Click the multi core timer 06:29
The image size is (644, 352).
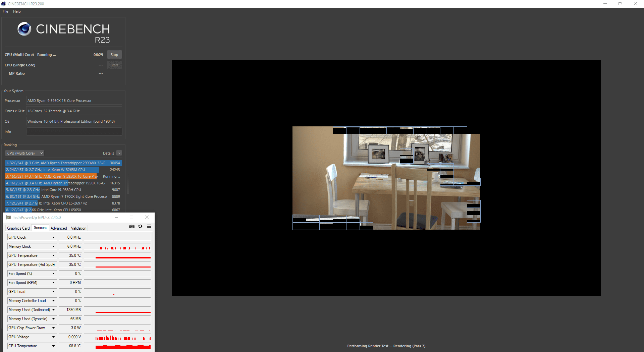click(98, 55)
